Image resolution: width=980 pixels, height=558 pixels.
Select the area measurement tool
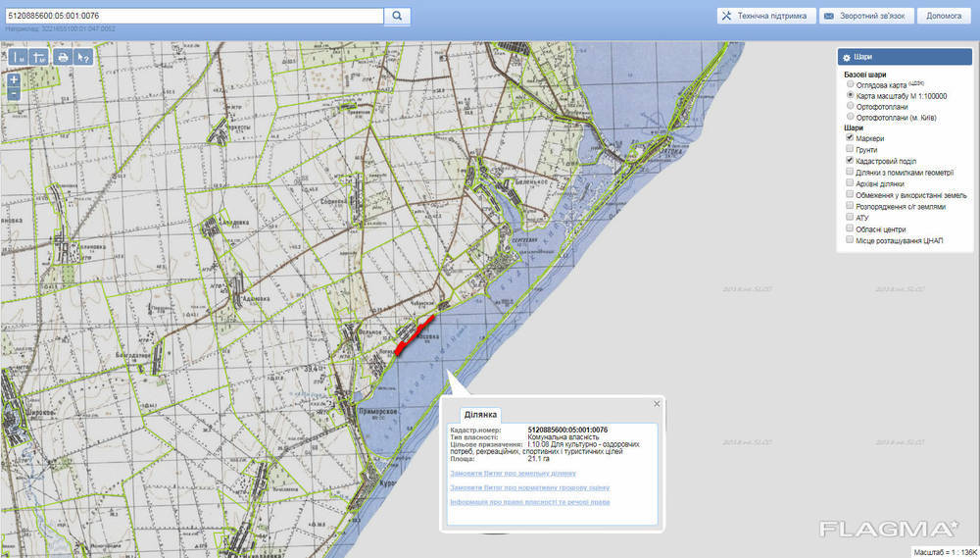click(40, 58)
